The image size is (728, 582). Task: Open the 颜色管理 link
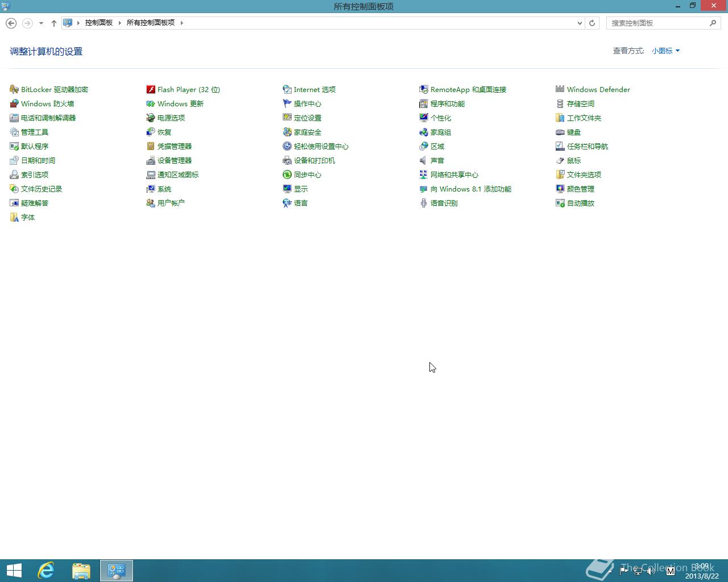pos(580,189)
